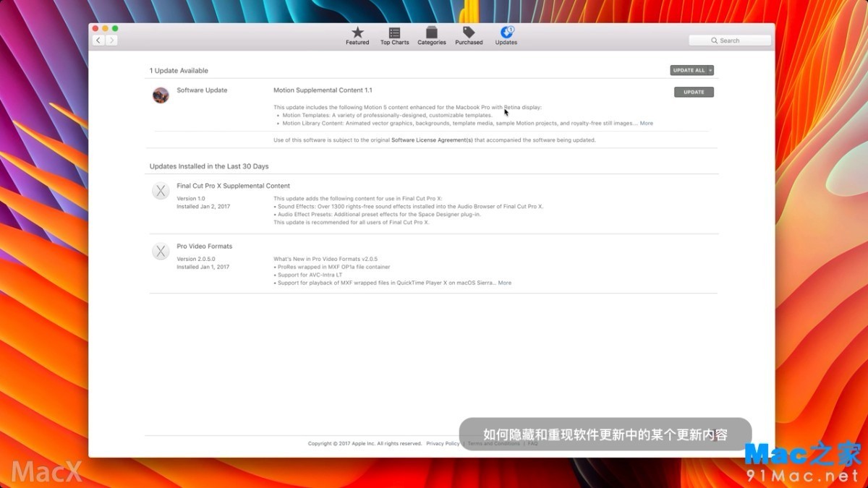Click 'Final Cut Pro X Supplemental Content' title
This screenshot has width=868, height=488.
click(234, 186)
